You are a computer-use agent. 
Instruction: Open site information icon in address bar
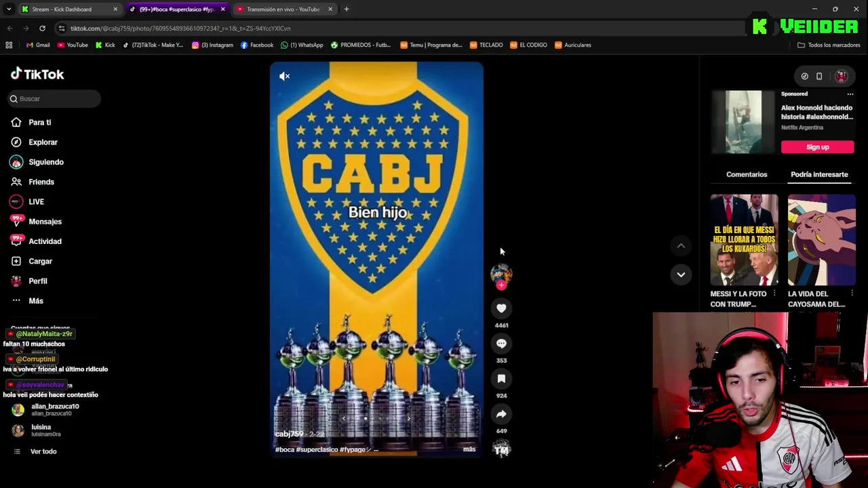point(62,28)
